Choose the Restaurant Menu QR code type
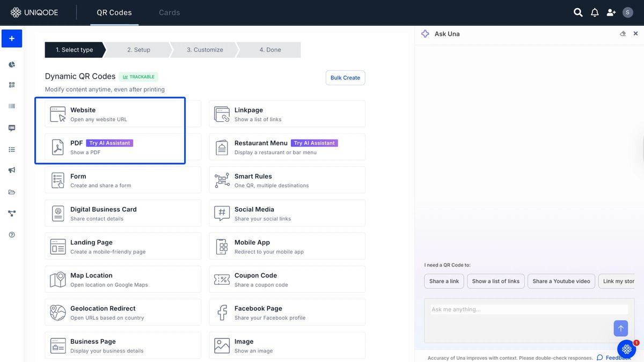The width and height of the screenshot is (644, 362). tap(287, 147)
